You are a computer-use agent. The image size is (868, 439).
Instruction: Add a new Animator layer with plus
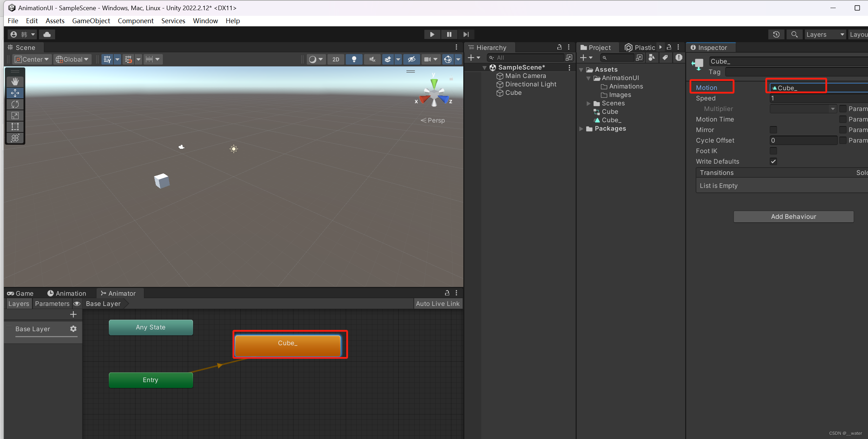pos(73,314)
